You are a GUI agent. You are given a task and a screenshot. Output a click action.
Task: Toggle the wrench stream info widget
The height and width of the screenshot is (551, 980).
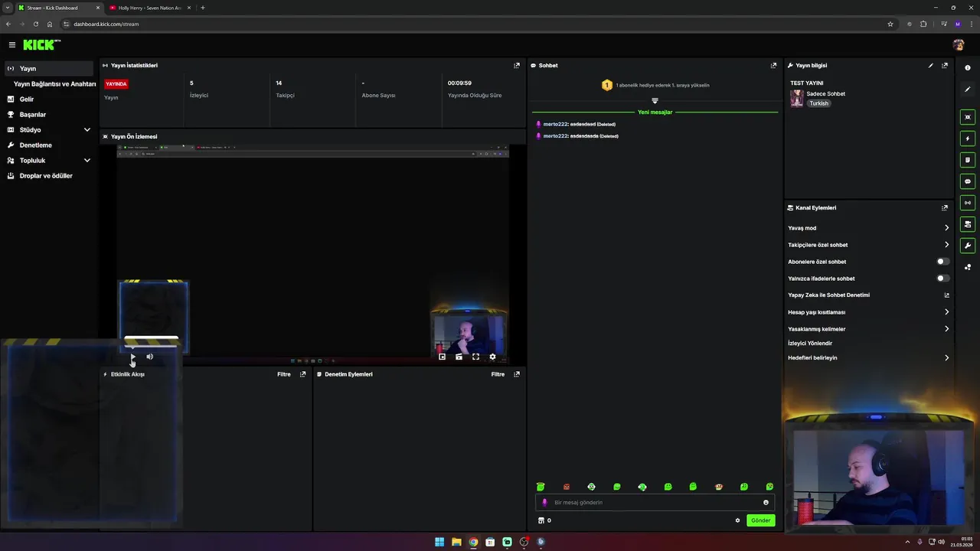tap(968, 246)
